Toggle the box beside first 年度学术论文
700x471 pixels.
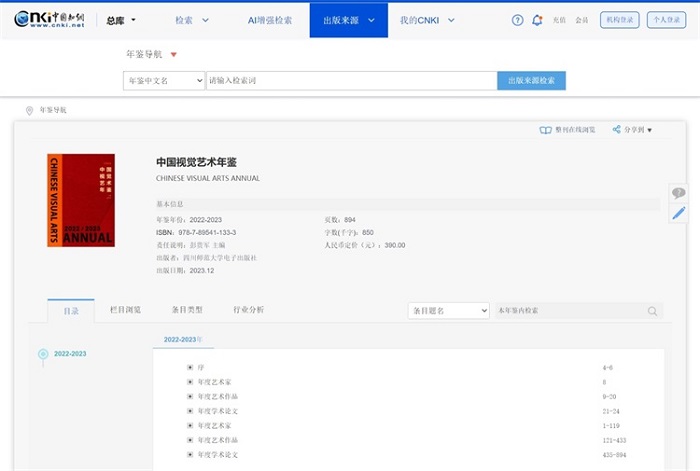pos(190,411)
